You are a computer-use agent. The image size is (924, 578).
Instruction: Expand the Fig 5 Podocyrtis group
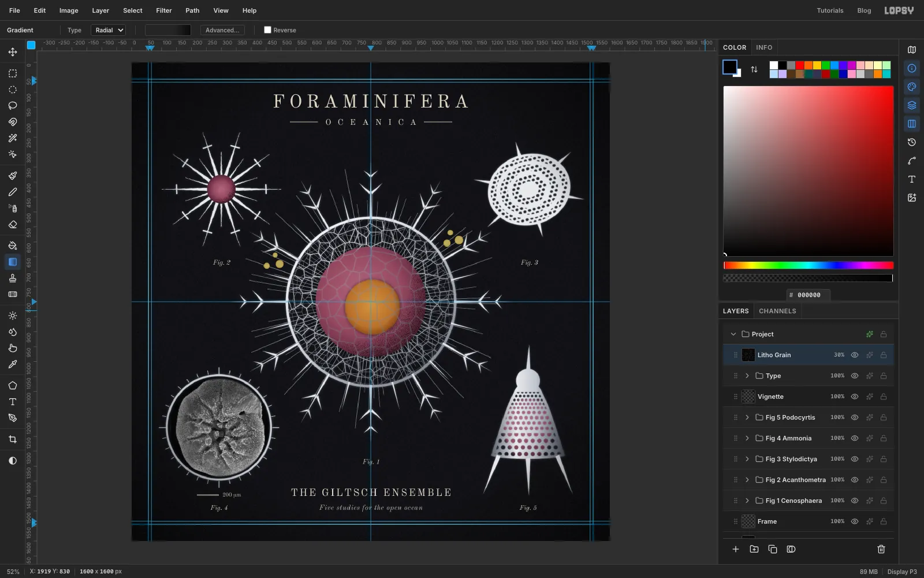(747, 417)
